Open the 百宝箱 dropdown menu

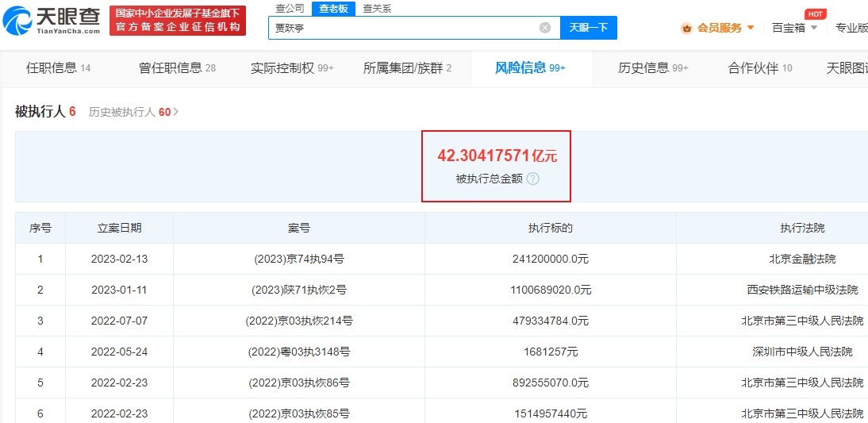click(x=795, y=28)
